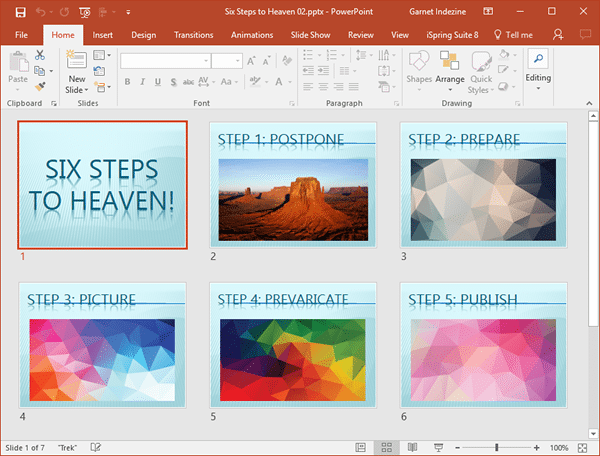Switch to Normal view in status bar
600x456 pixels.
[x=358, y=446]
